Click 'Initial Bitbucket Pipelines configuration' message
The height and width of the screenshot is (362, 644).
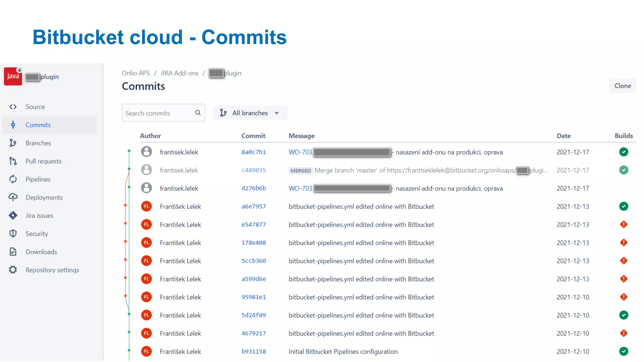(x=343, y=351)
